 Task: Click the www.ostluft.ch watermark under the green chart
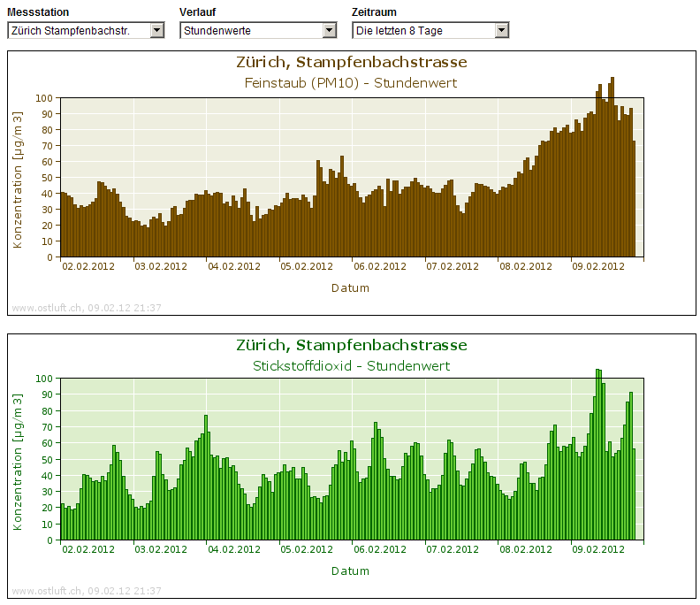[x=87, y=590]
